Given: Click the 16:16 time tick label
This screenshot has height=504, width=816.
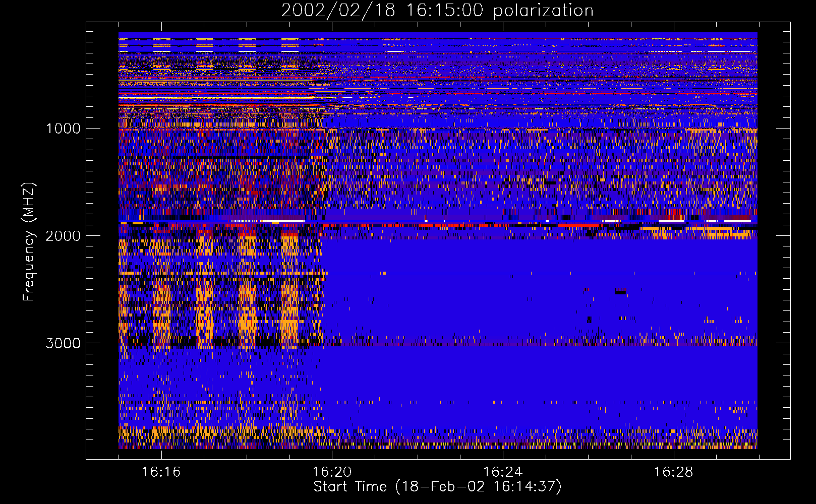Looking at the screenshot, I should click(x=161, y=472).
